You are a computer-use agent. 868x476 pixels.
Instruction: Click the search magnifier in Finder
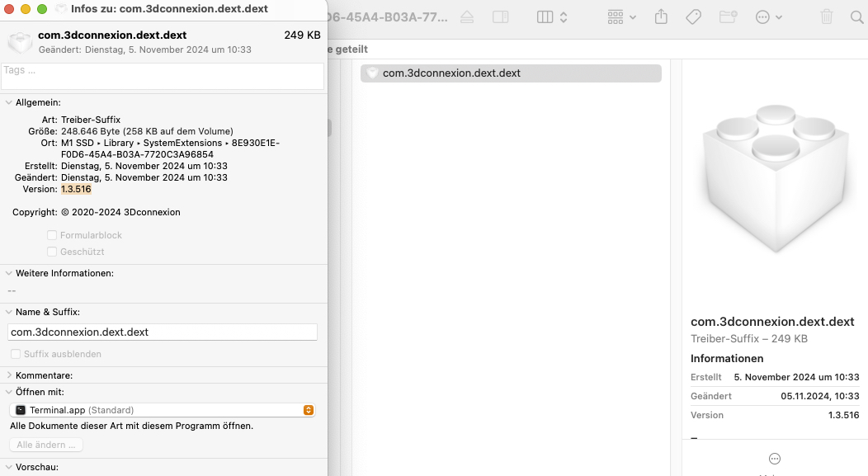(x=856, y=17)
